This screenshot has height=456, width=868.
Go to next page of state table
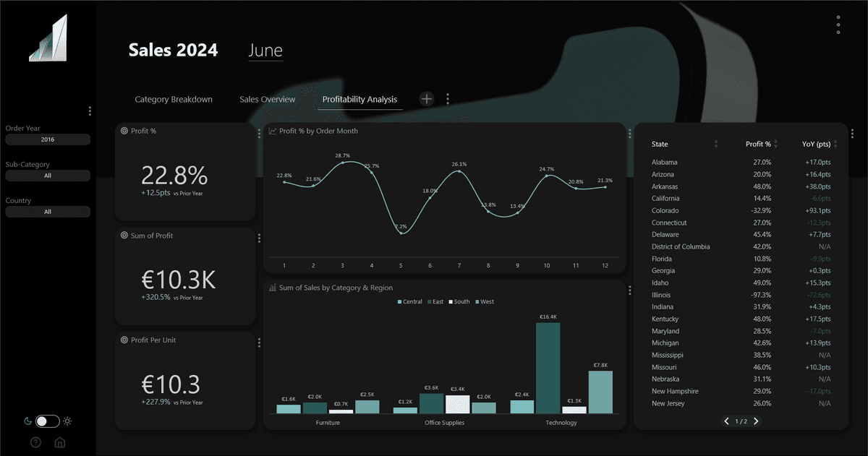coord(757,421)
